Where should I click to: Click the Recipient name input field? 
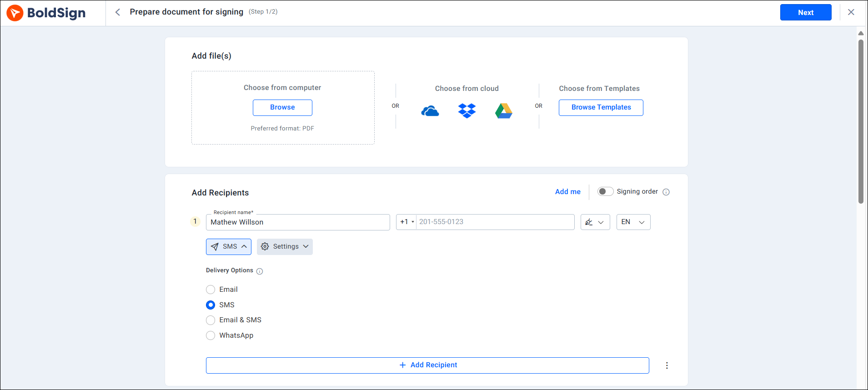point(298,222)
